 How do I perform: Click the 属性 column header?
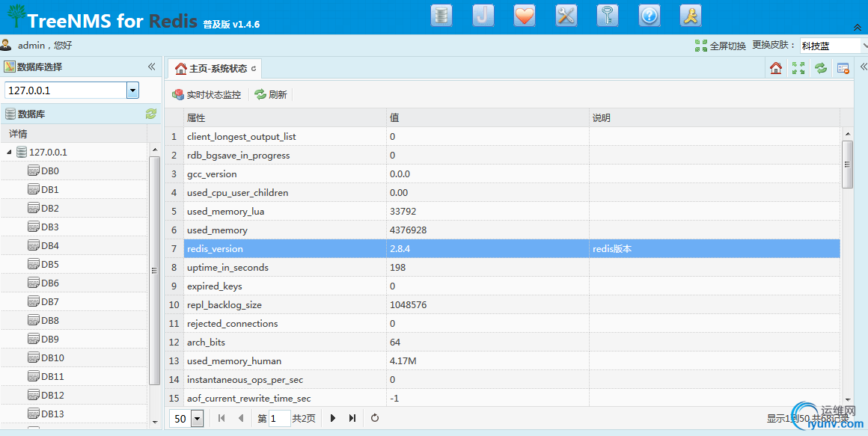(285, 118)
